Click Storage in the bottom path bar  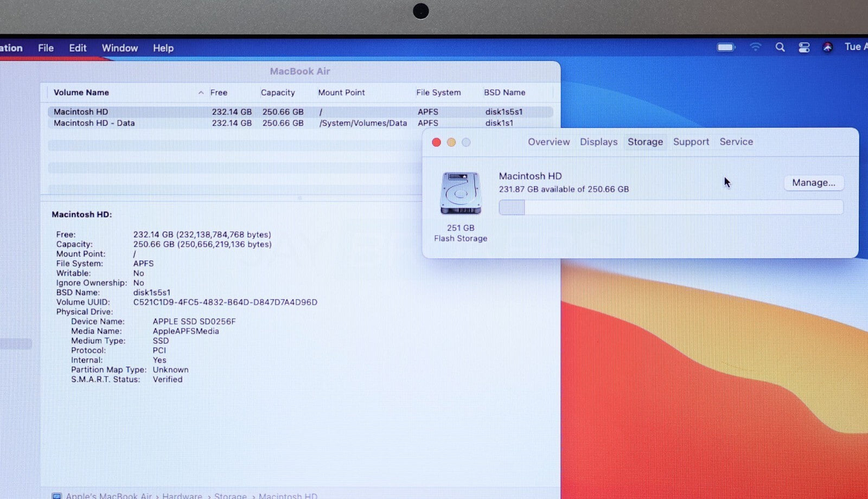[x=231, y=496]
